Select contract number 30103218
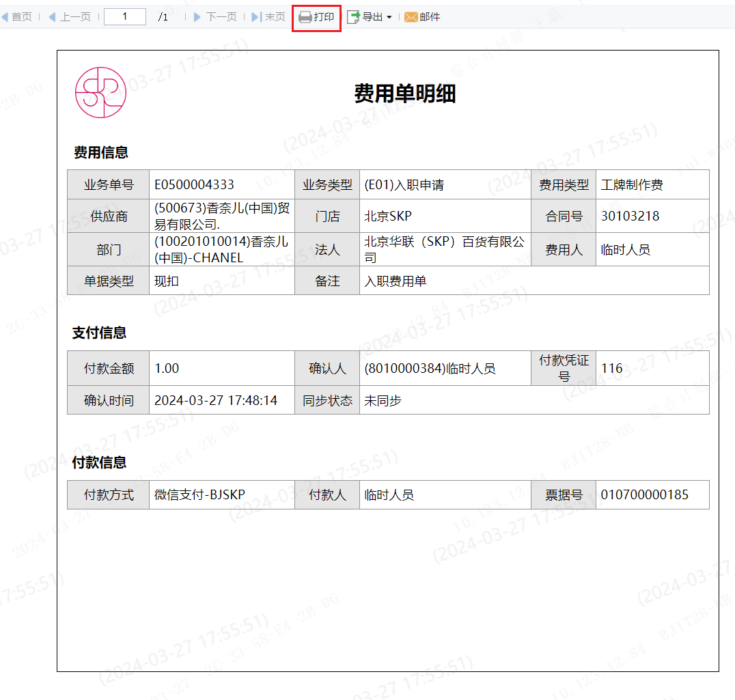 [x=630, y=216]
